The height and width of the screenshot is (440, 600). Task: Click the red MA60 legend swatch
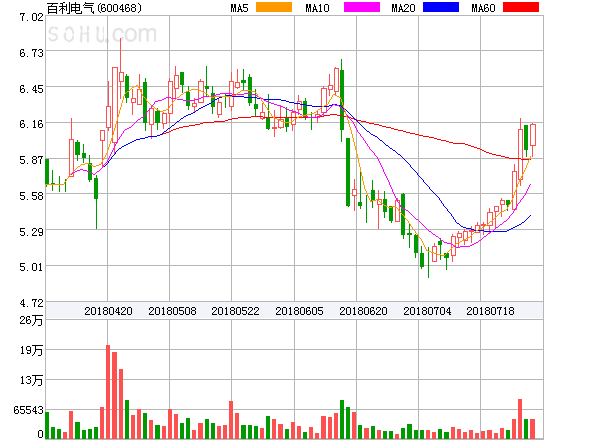click(x=521, y=7)
